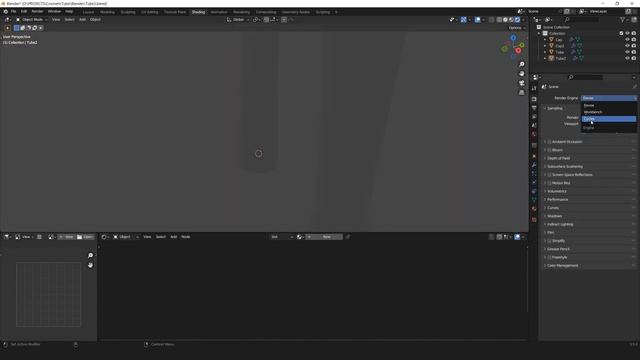This screenshot has width=640, height=360.
Task: Toggle camera view icon in 3D viewport
Action: (x=522, y=83)
